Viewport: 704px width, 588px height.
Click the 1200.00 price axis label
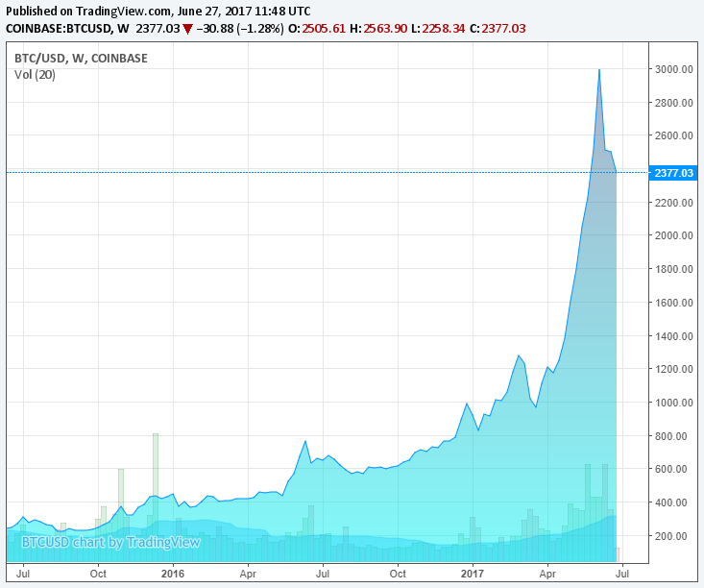pos(673,369)
